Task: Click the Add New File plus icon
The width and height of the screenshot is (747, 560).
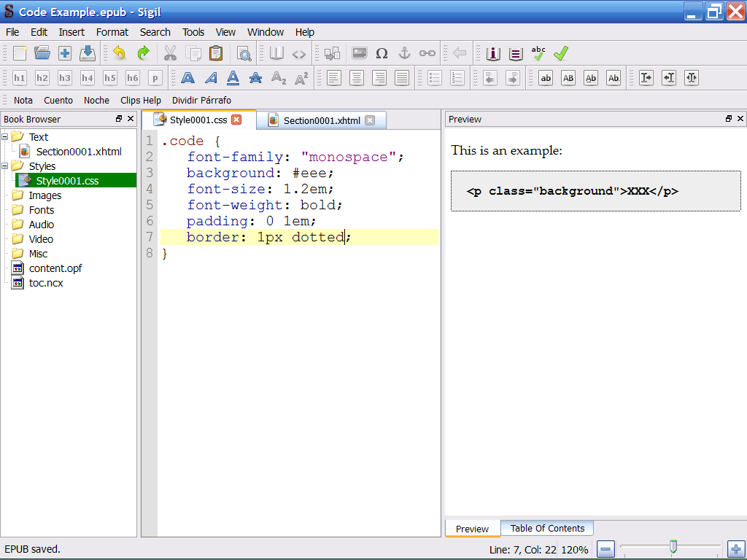Action: (x=65, y=53)
